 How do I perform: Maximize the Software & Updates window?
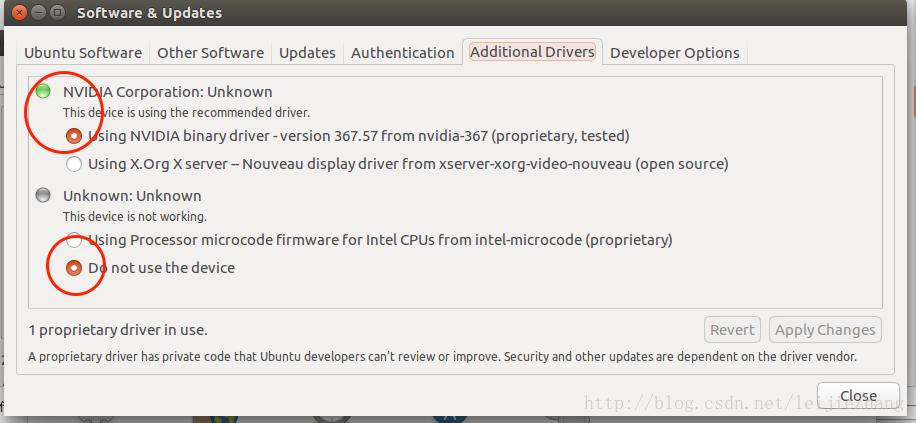(x=57, y=13)
